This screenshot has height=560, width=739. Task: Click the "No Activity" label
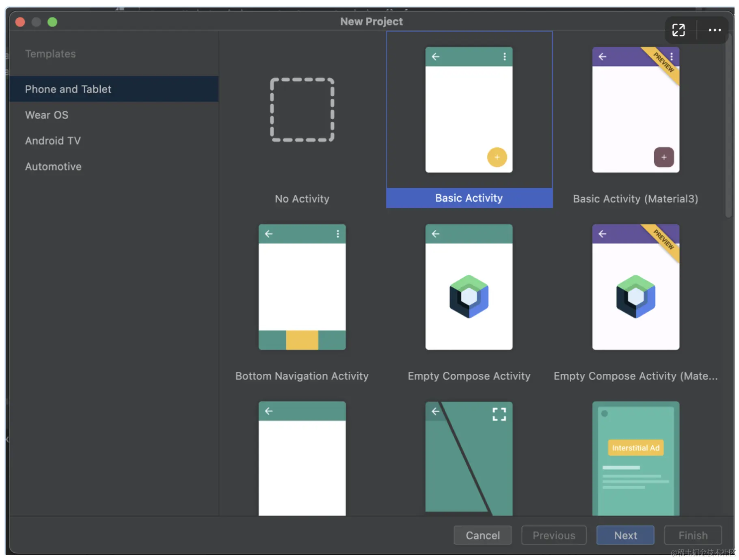coord(302,199)
